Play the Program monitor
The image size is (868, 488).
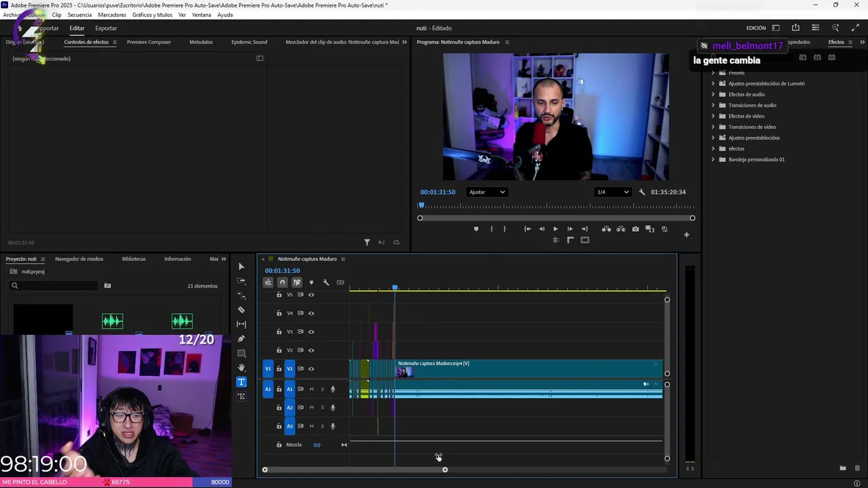(x=555, y=229)
